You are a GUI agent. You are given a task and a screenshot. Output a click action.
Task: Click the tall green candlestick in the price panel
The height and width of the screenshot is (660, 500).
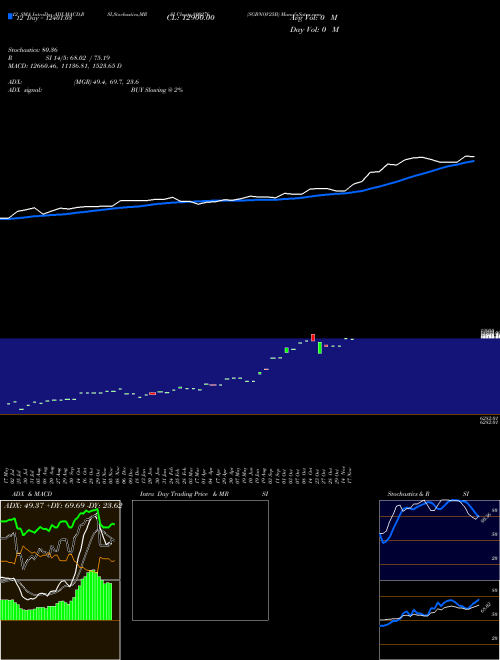[x=320, y=348]
